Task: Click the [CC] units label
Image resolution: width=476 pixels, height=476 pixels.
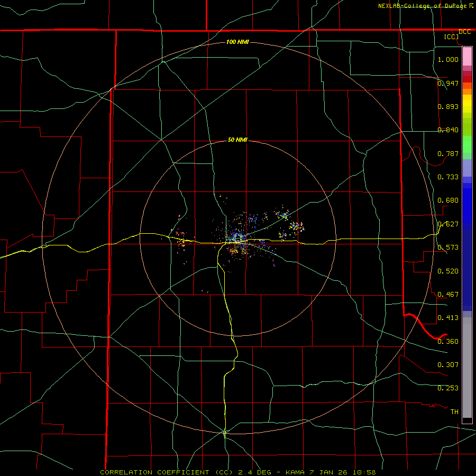Action: pyautogui.click(x=452, y=36)
